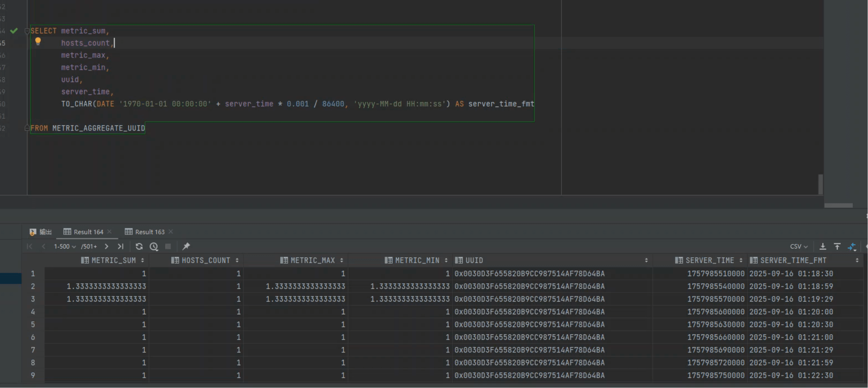Sort by the HOSTS_COUNT column header

click(206, 260)
